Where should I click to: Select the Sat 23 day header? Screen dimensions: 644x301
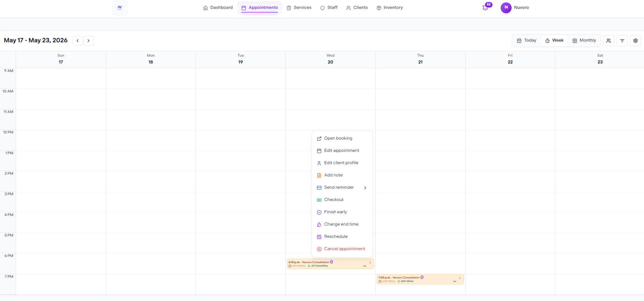(x=600, y=59)
